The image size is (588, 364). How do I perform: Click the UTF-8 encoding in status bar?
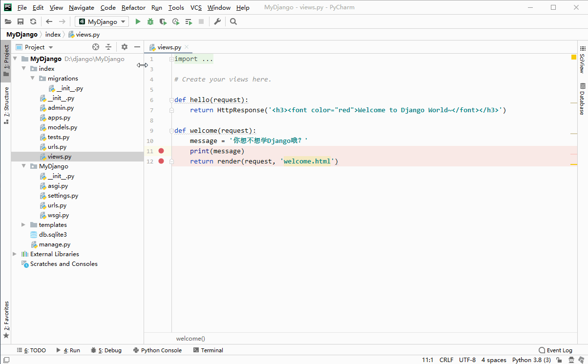coord(467,360)
